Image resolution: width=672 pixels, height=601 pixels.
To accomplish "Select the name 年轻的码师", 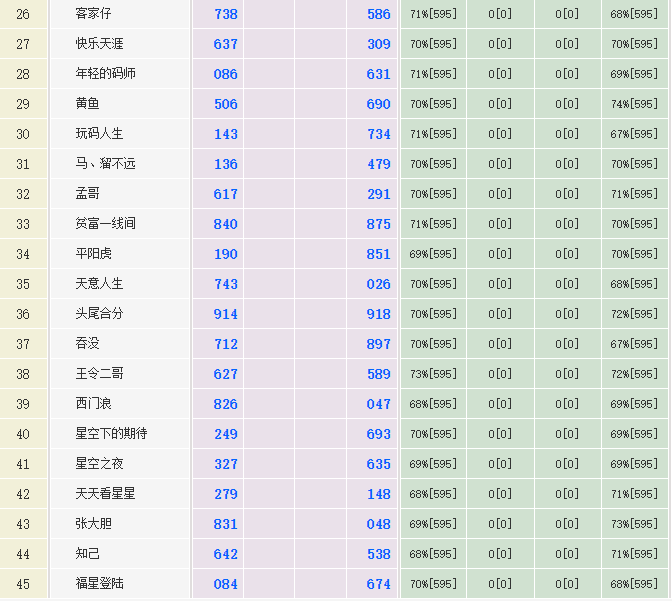I will 106,74.
